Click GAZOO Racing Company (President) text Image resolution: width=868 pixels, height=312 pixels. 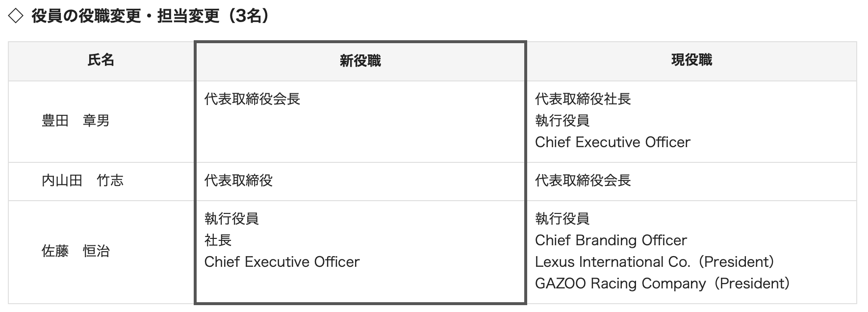[662, 284]
